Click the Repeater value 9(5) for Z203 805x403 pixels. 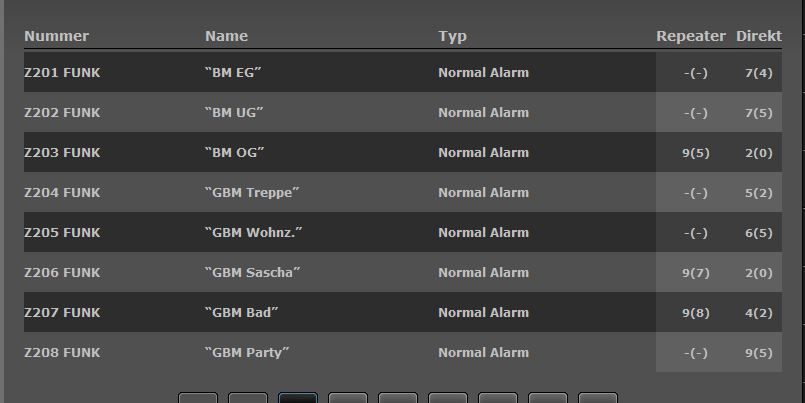696,153
